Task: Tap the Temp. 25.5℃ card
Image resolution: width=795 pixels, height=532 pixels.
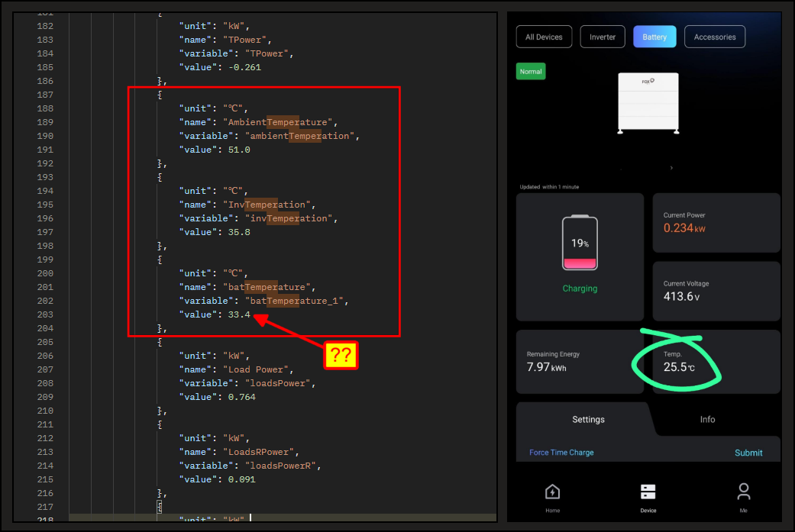Action: 716,362
